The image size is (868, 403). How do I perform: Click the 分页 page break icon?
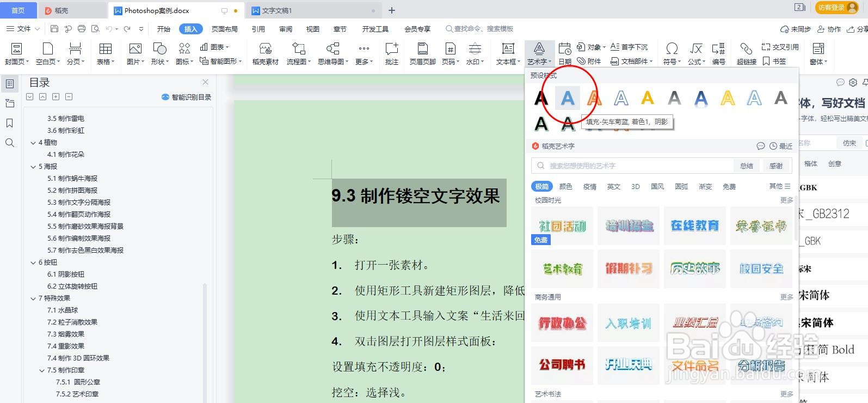(x=76, y=49)
